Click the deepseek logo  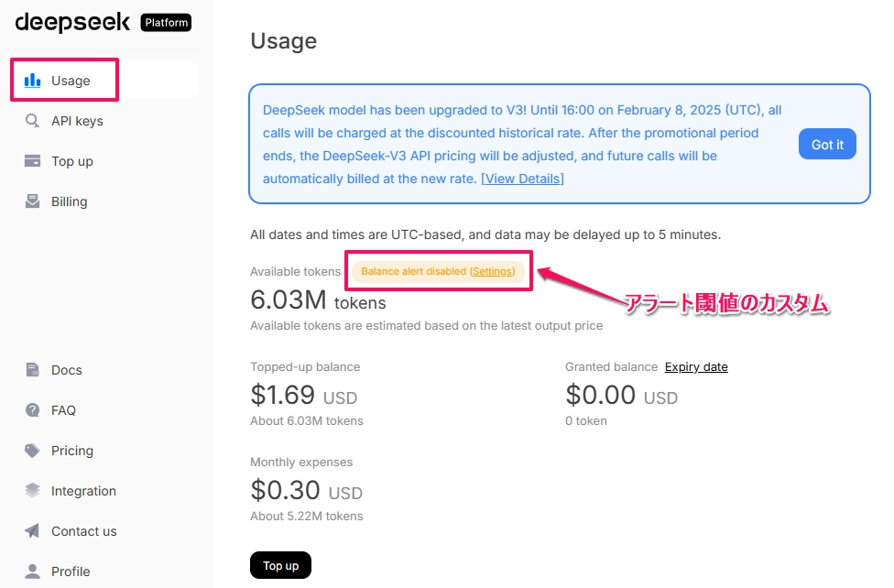click(72, 23)
